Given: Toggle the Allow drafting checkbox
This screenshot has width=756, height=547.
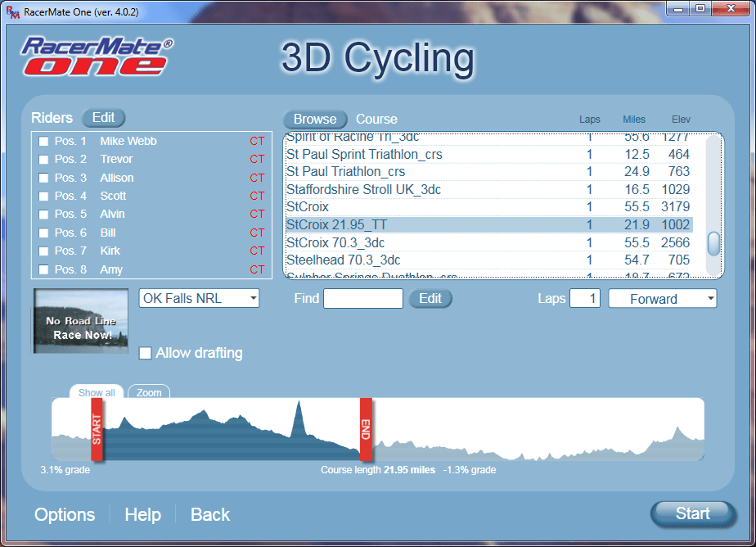Looking at the screenshot, I should pyautogui.click(x=146, y=353).
